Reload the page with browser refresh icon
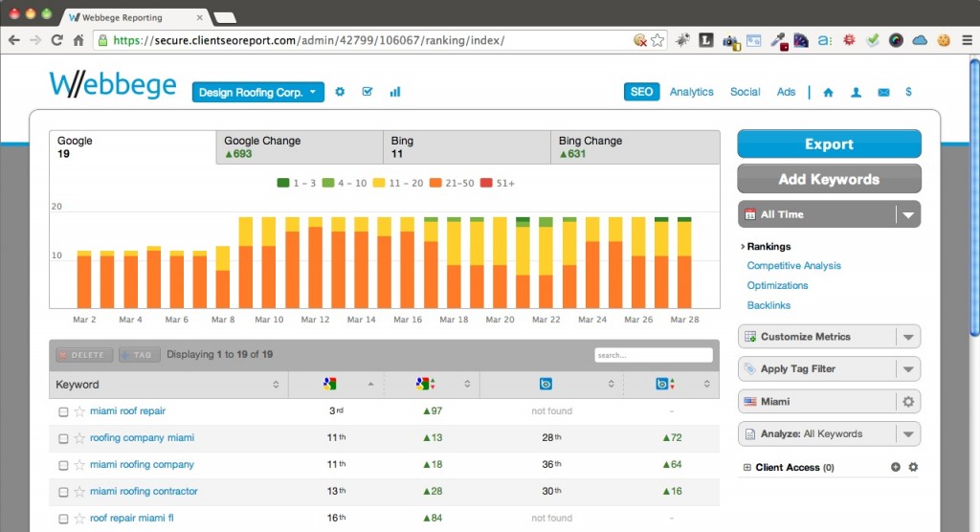Image resolution: width=980 pixels, height=532 pixels. [x=56, y=40]
